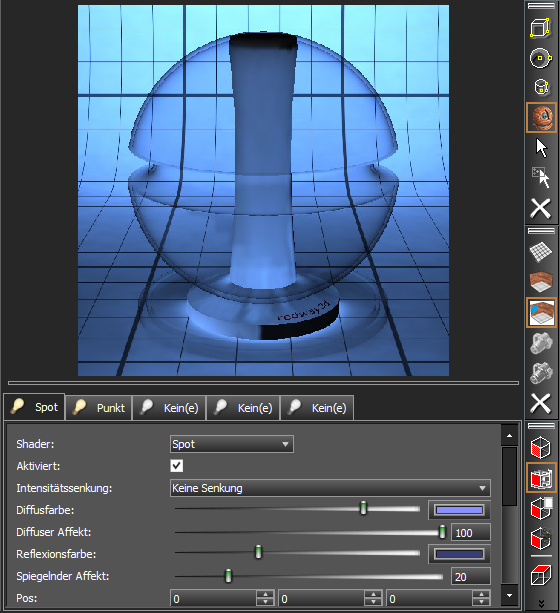Toggle the Aktiviert checkbox
This screenshot has width=560, height=613.
(x=177, y=466)
